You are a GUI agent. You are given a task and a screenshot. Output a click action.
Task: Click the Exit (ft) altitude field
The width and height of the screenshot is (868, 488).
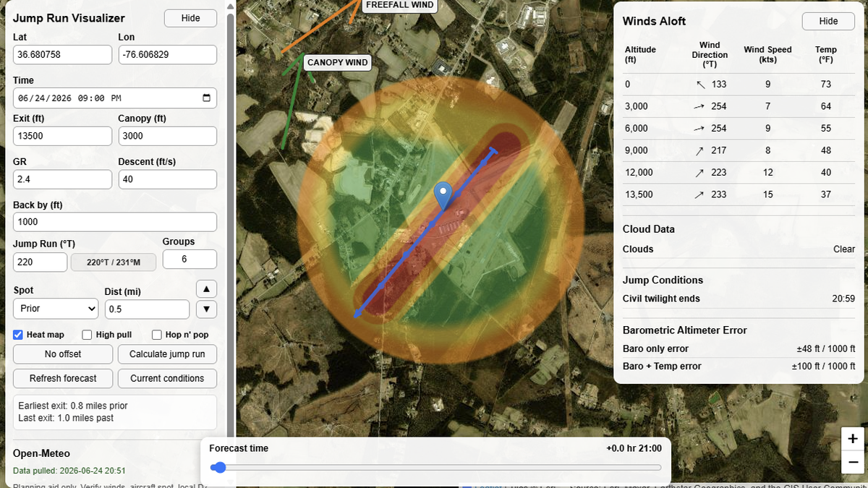point(63,136)
